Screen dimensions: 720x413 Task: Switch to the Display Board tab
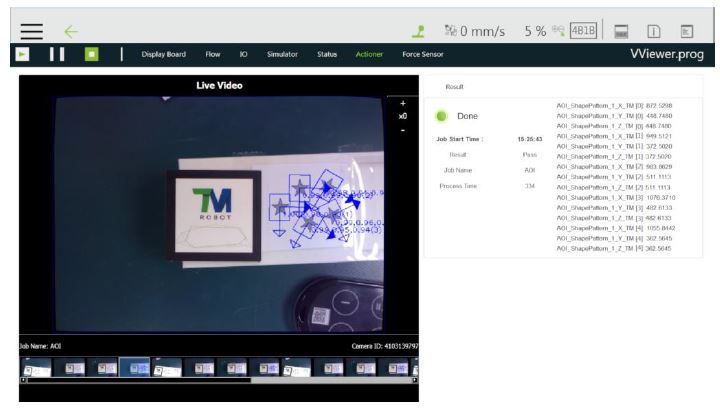click(163, 54)
